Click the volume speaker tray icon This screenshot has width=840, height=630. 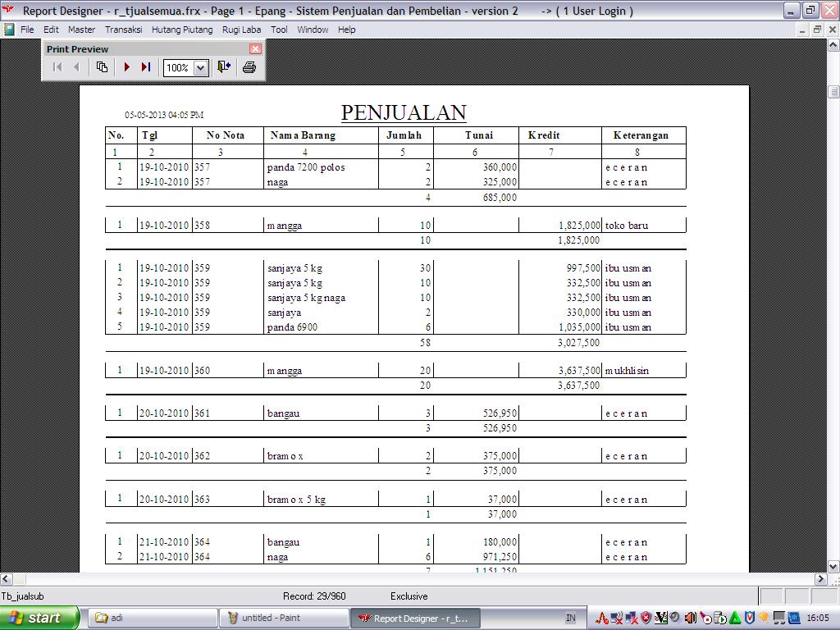(x=690, y=618)
